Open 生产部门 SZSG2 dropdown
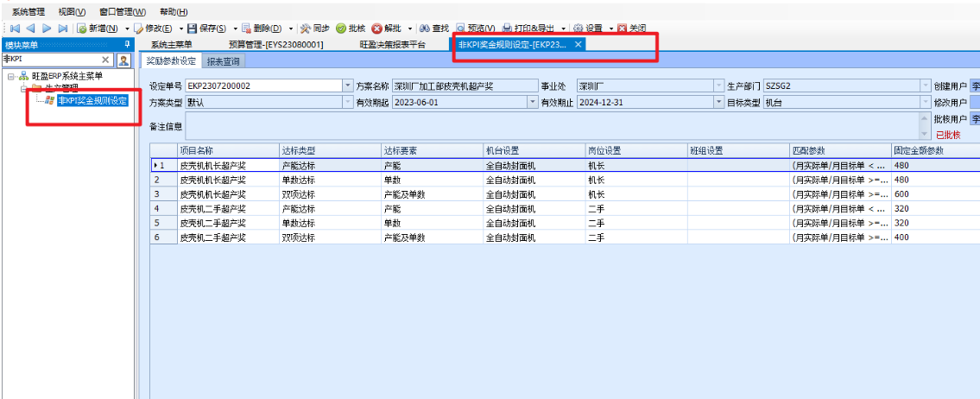 [x=925, y=85]
